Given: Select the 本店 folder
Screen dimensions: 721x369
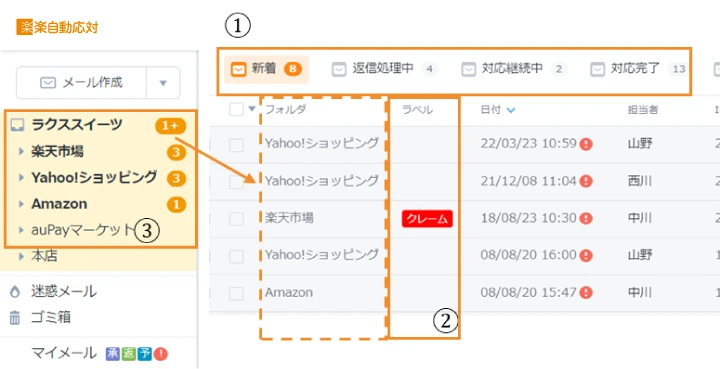Looking at the screenshot, I should (x=44, y=256).
